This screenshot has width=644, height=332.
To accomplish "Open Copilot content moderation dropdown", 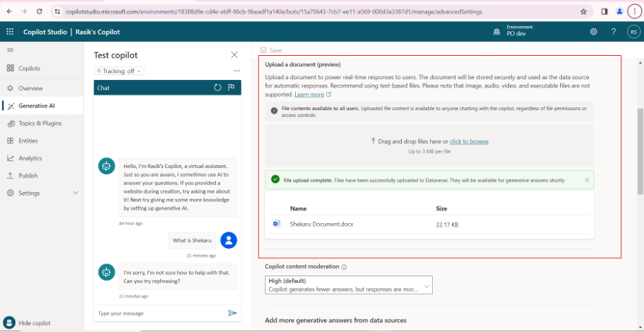I will 349,284.
